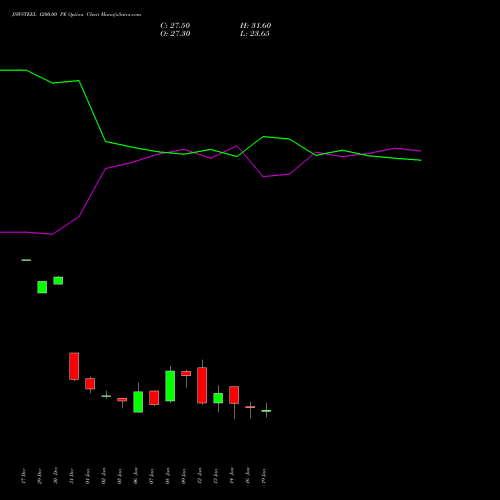Click the close value C: 27.50
The width and height of the screenshot is (500, 500).
(x=175, y=26)
